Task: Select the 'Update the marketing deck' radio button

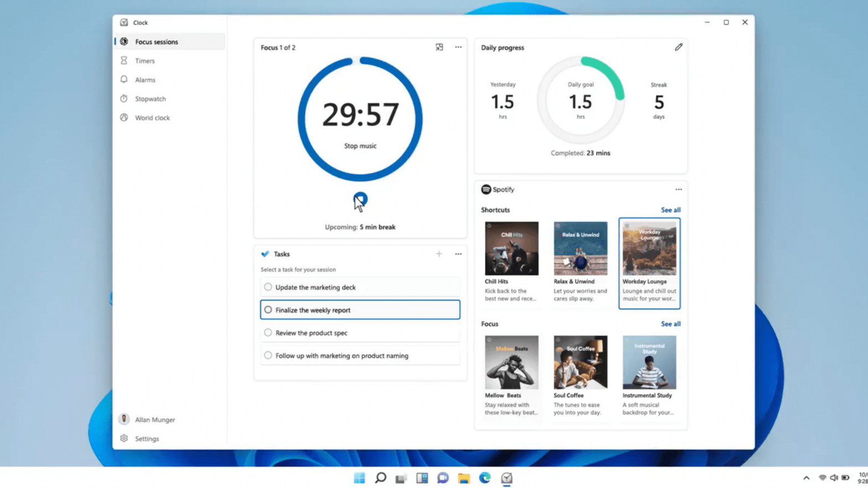Action: pos(268,287)
